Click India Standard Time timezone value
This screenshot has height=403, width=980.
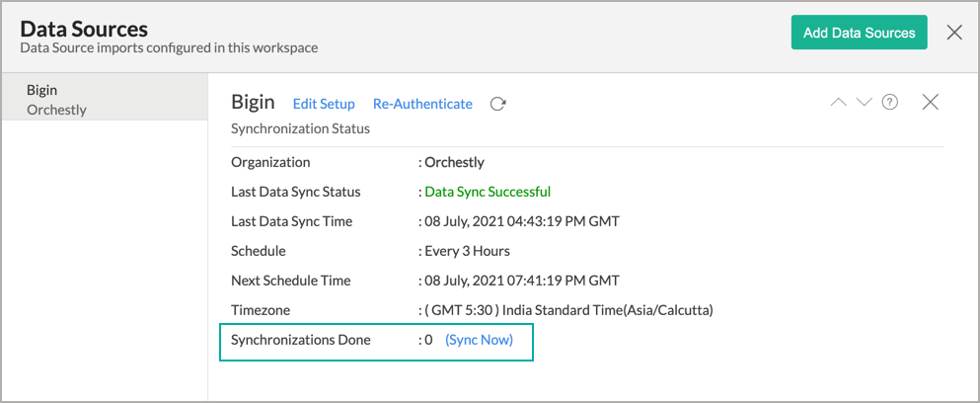(x=568, y=310)
